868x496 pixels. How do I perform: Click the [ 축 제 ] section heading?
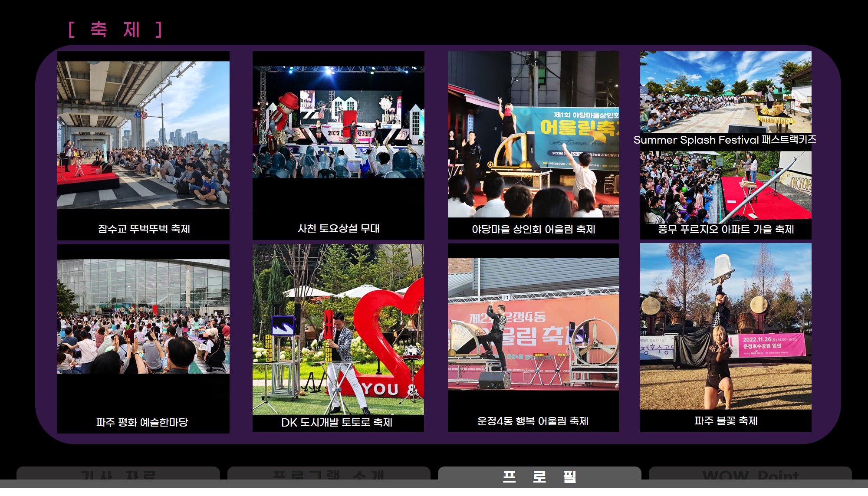[x=115, y=30]
